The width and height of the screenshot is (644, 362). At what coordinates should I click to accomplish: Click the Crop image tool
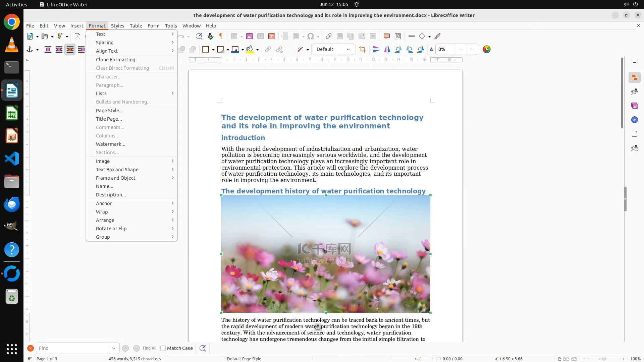tap(362, 50)
